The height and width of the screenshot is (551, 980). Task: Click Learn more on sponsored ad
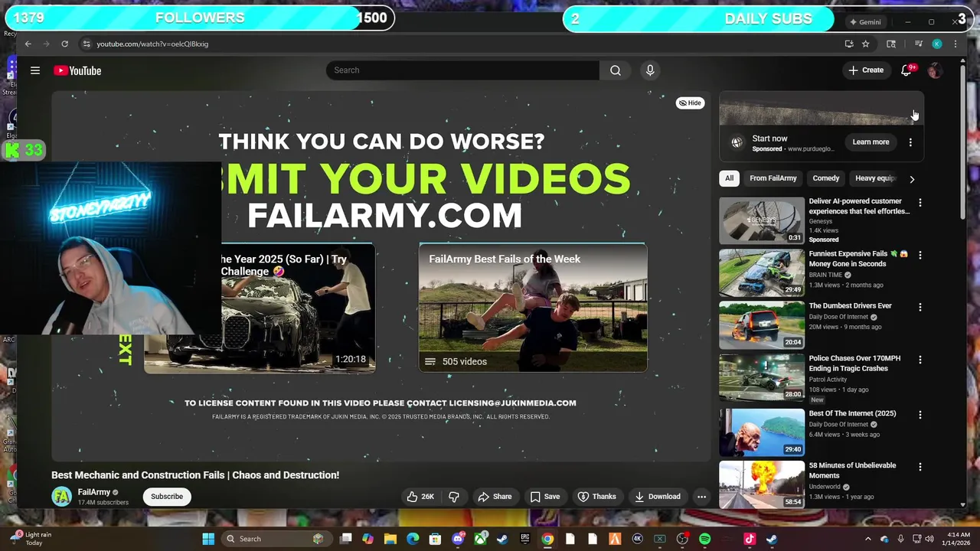pyautogui.click(x=871, y=142)
